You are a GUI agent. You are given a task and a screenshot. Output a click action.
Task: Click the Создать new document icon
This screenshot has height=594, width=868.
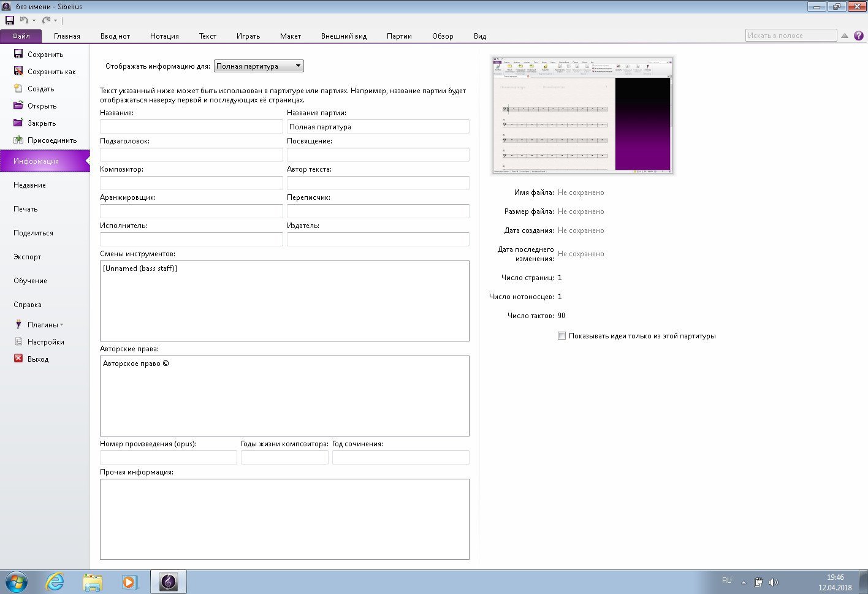click(18, 88)
